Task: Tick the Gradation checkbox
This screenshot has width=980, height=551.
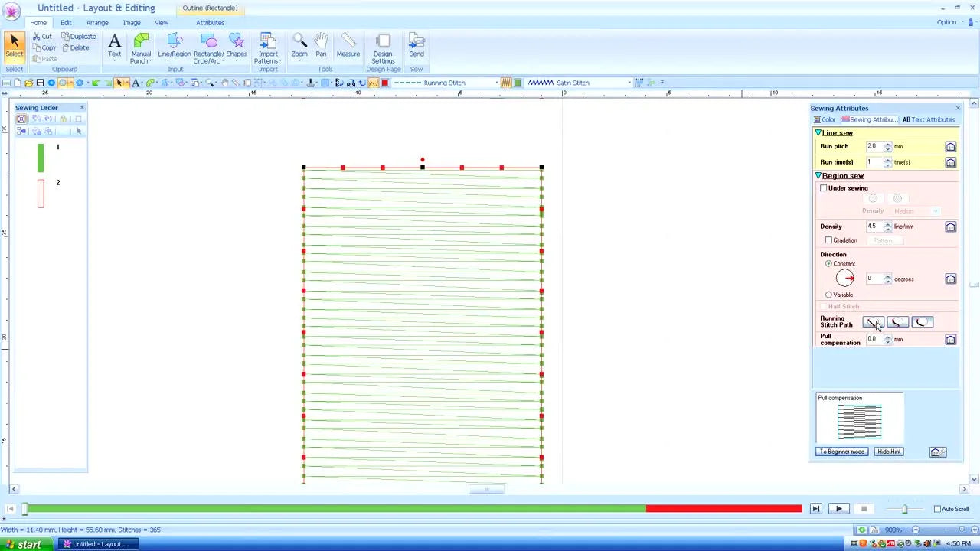Action: pos(828,240)
